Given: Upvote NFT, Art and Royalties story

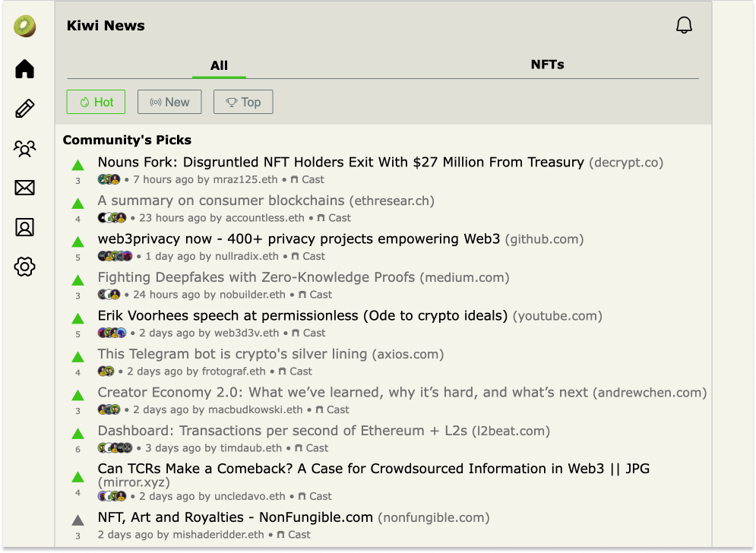Looking at the screenshot, I should (x=77, y=520).
